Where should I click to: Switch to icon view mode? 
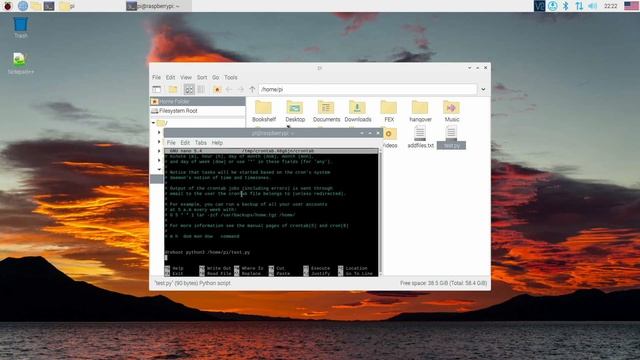[x=189, y=89]
